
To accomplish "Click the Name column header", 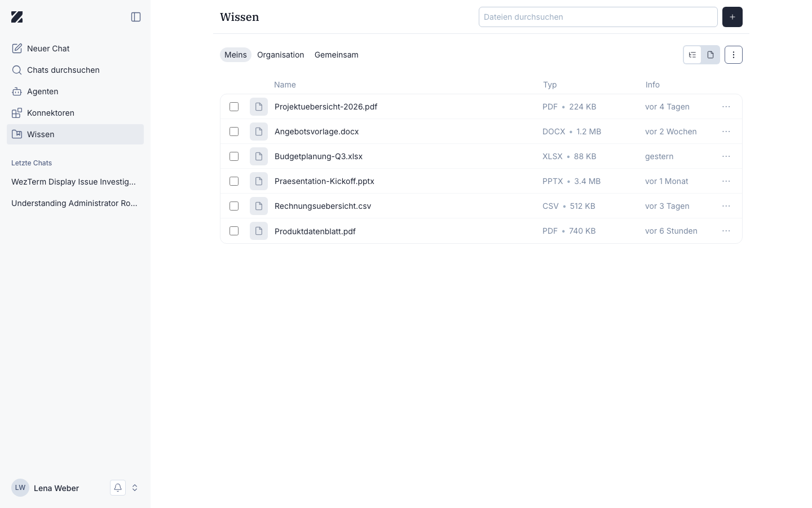I will pyautogui.click(x=285, y=85).
